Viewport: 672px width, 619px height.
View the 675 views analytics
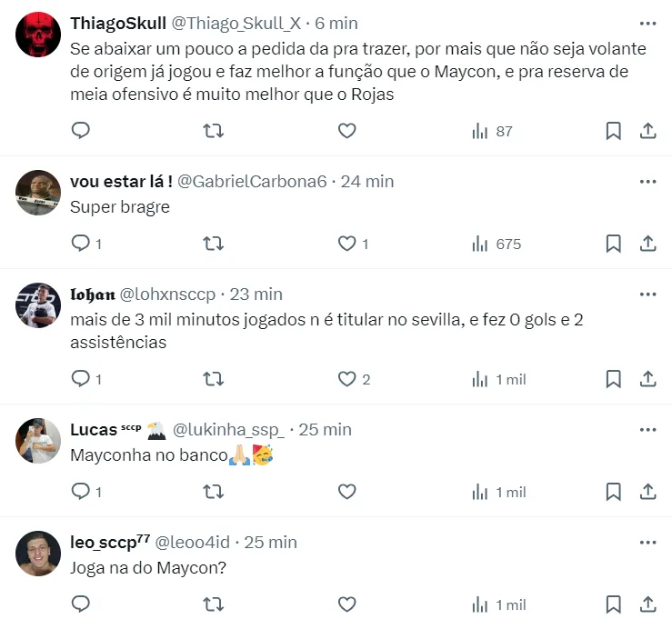(x=496, y=244)
